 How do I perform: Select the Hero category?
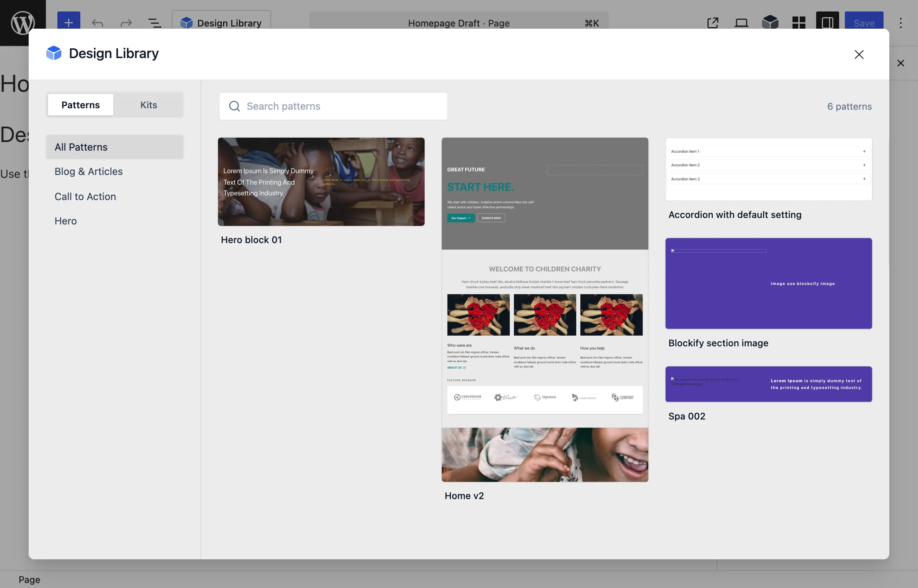click(x=114, y=221)
